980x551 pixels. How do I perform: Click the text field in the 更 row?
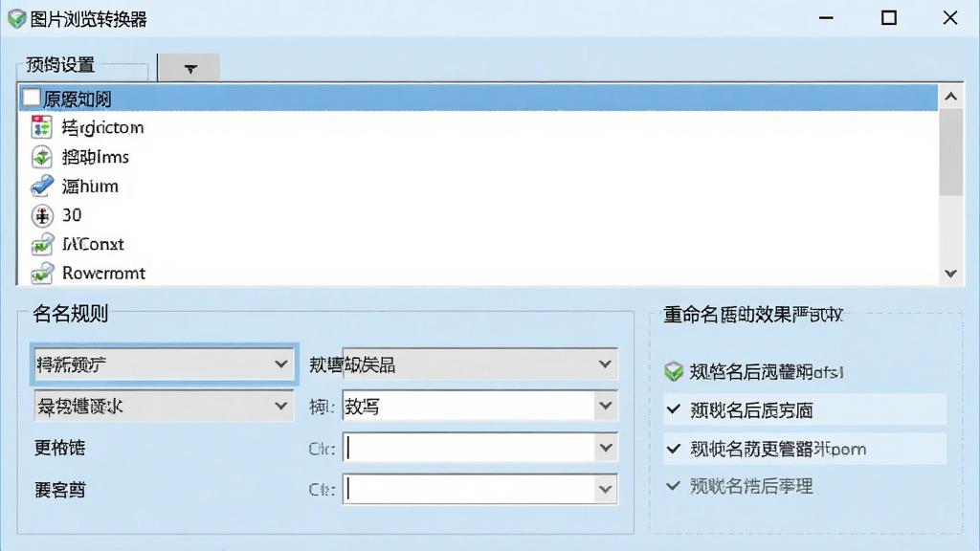(x=469, y=448)
